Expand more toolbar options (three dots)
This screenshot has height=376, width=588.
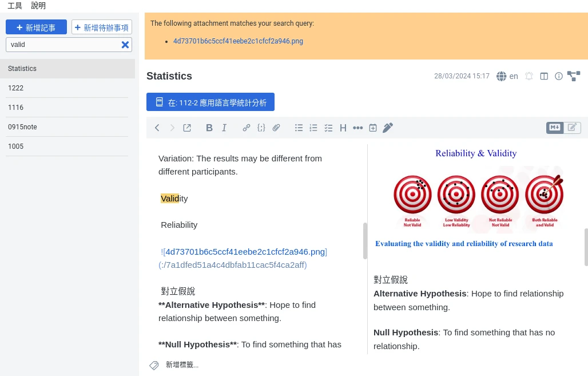(x=358, y=128)
